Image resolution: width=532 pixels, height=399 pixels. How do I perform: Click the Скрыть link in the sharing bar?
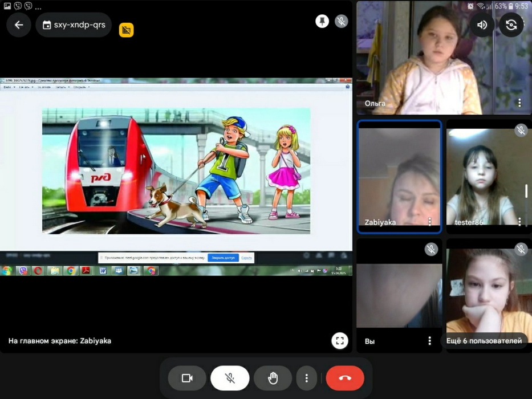click(x=246, y=258)
